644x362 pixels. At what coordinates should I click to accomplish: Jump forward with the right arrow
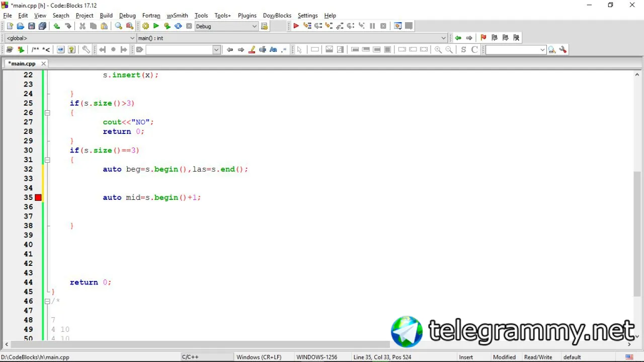(469, 38)
